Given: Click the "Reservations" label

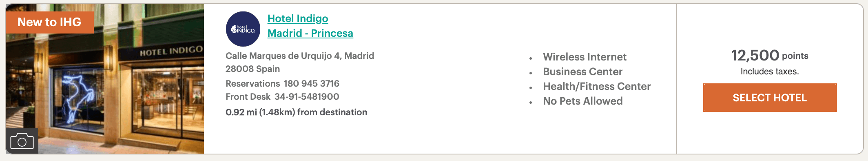Looking at the screenshot, I should tap(253, 83).
